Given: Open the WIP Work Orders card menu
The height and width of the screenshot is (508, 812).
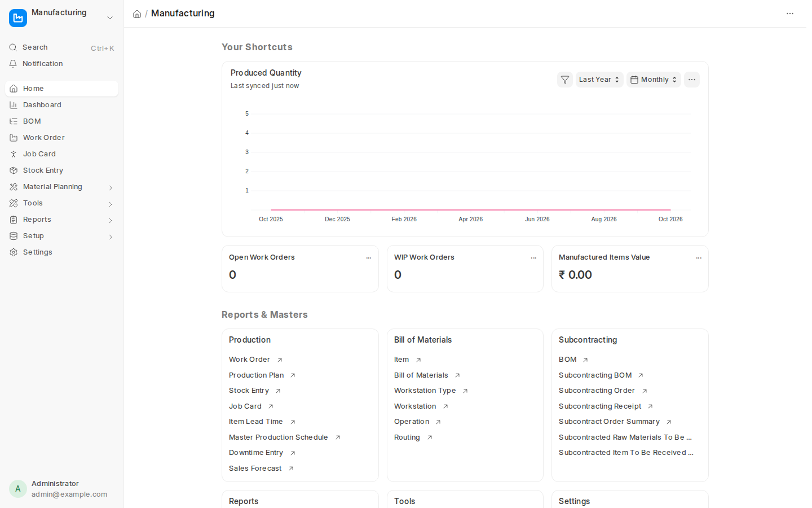Looking at the screenshot, I should (x=533, y=258).
